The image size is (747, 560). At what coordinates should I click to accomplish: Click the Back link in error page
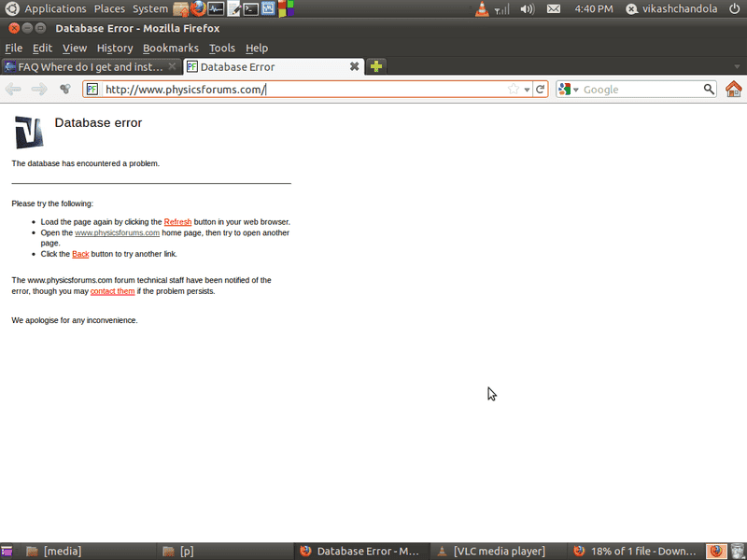80,254
